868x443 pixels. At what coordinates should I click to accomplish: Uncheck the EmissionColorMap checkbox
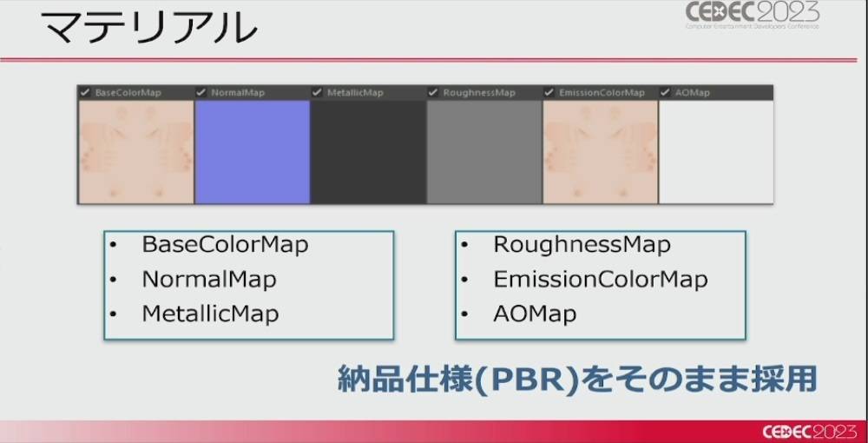[549, 92]
